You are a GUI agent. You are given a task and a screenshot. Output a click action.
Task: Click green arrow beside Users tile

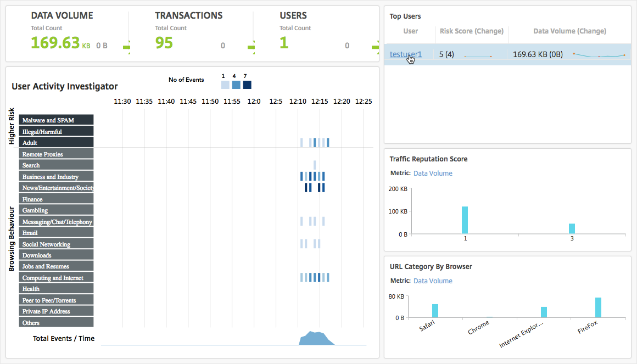click(376, 47)
